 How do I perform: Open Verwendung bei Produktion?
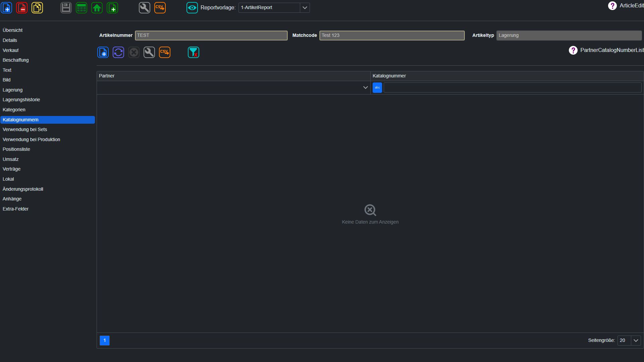pyautogui.click(x=48, y=139)
